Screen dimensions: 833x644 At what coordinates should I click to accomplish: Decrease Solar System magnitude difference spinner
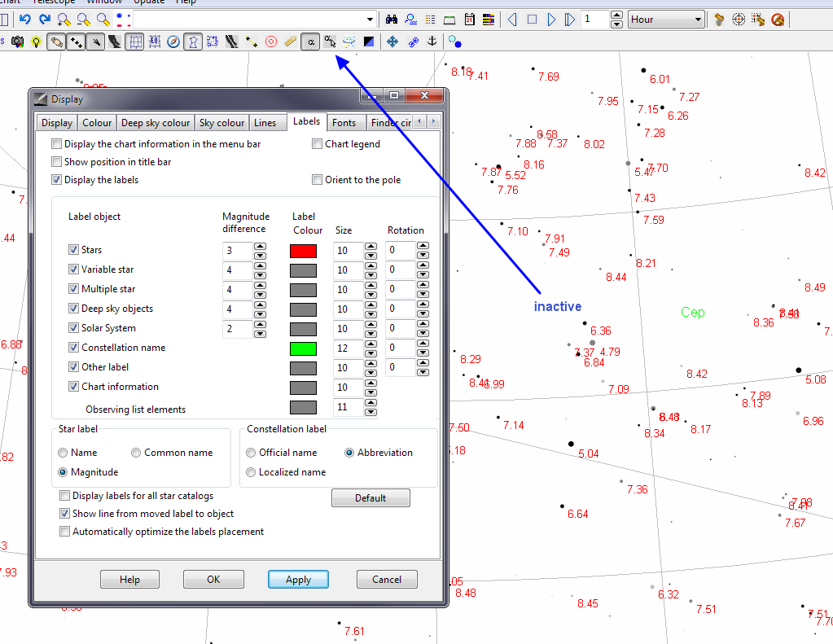click(x=260, y=335)
